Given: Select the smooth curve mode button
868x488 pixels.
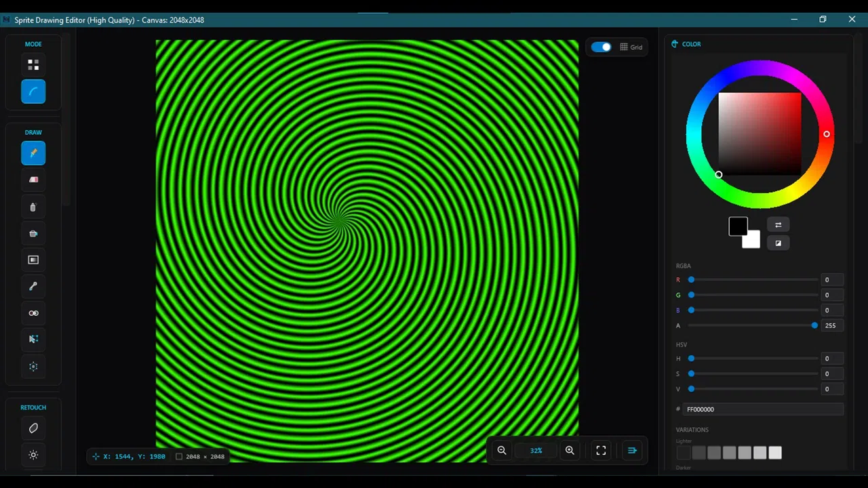Looking at the screenshot, I should (33, 91).
